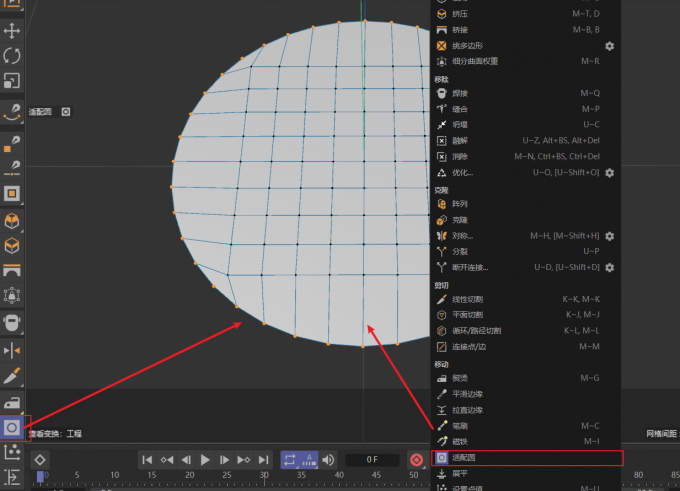Activate the mirror symmetry tool in toolbar

point(12,350)
